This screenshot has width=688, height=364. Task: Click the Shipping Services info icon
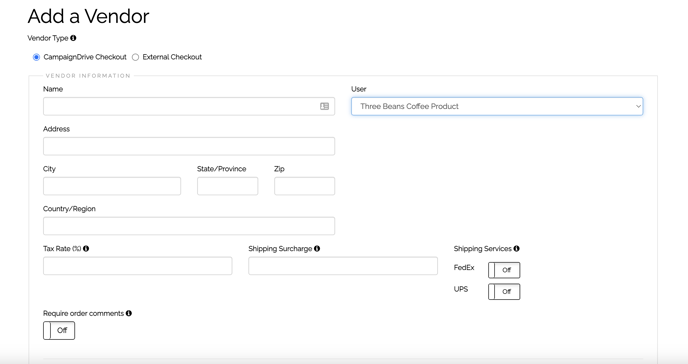516,249
